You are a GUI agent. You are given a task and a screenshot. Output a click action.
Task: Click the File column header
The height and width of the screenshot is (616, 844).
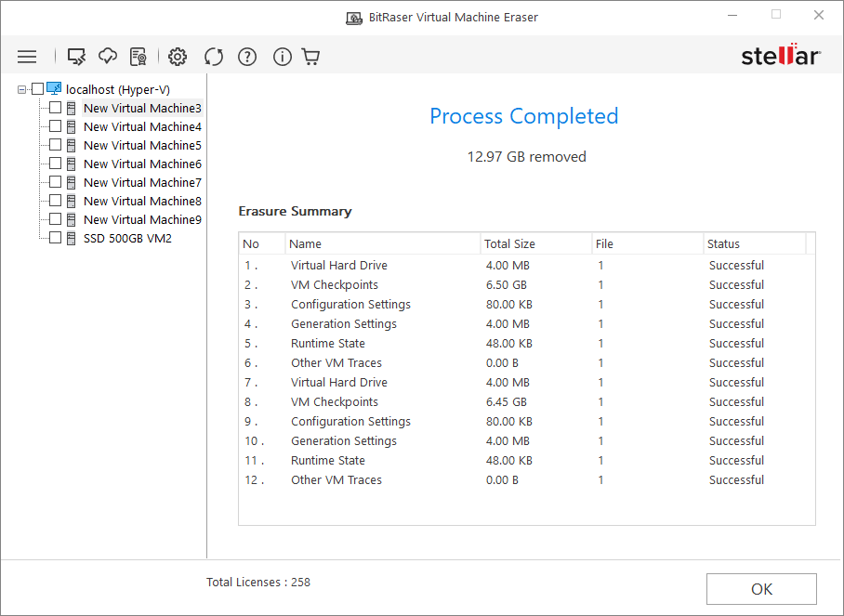pyautogui.click(x=648, y=243)
